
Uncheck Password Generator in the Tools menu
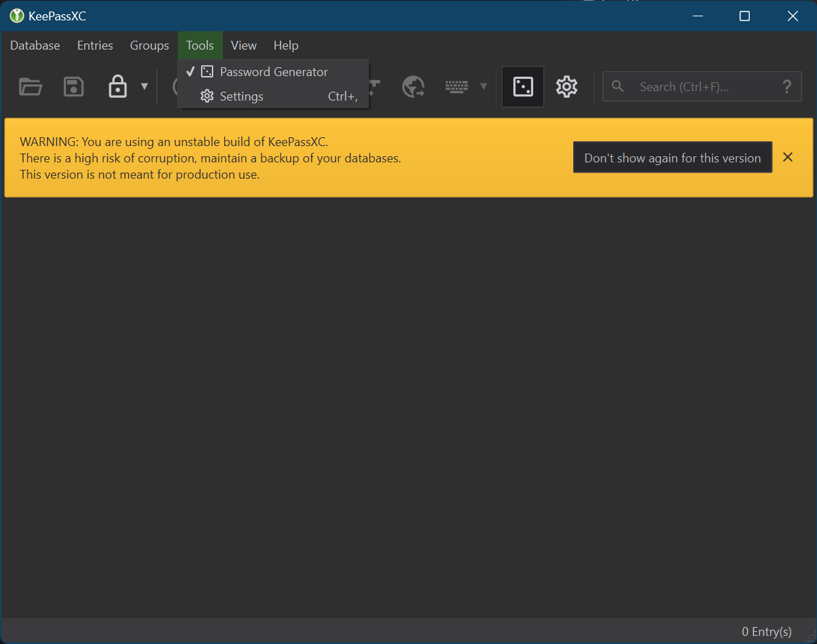(x=274, y=71)
